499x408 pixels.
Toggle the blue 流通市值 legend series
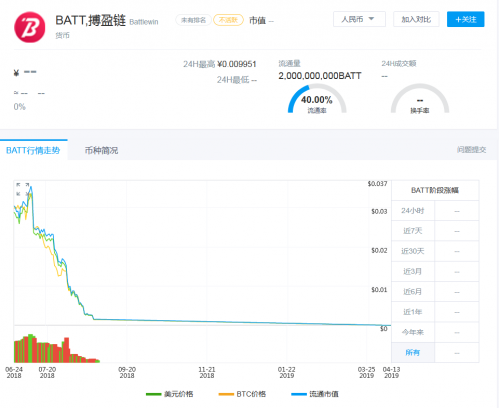click(315, 394)
